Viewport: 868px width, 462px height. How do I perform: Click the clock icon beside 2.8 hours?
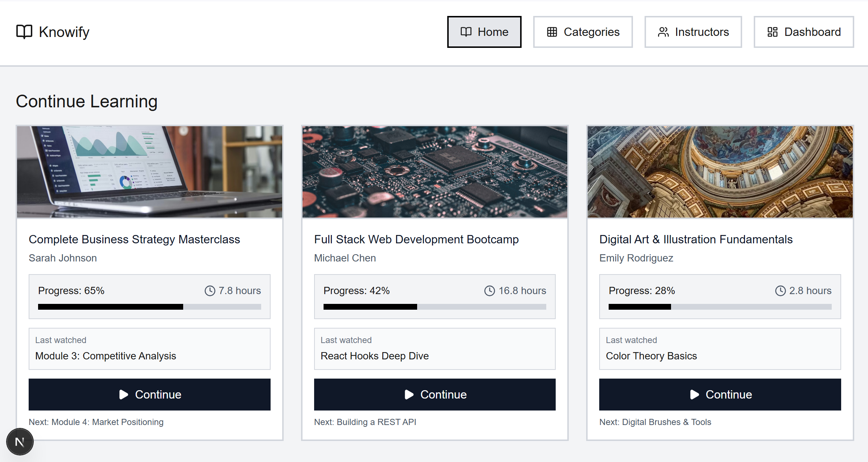click(x=780, y=291)
